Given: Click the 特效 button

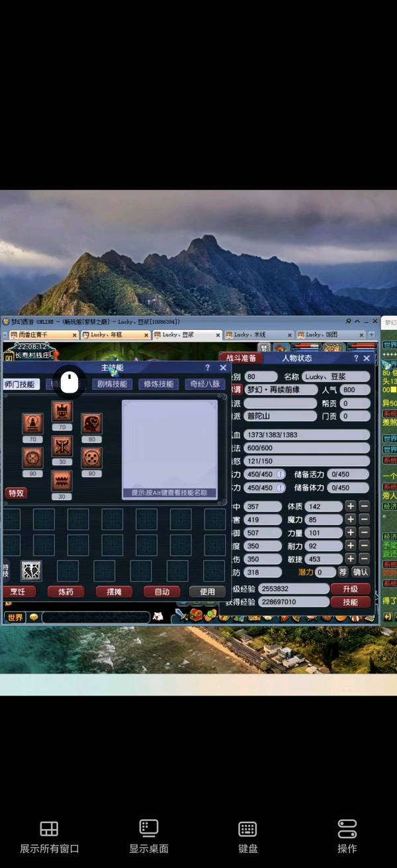Looking at the screenshot, I should point(16,493).
